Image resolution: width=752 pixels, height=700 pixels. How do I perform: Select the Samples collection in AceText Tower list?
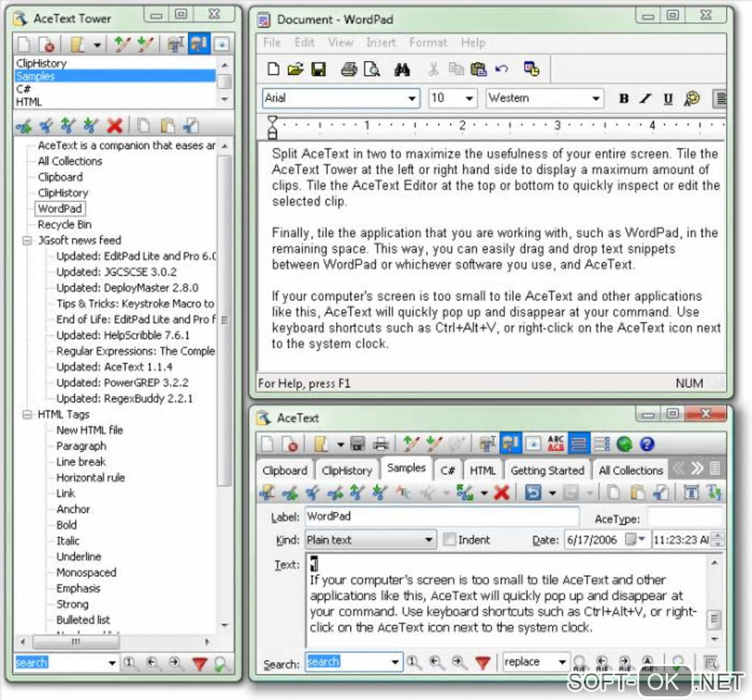(114, 76)
